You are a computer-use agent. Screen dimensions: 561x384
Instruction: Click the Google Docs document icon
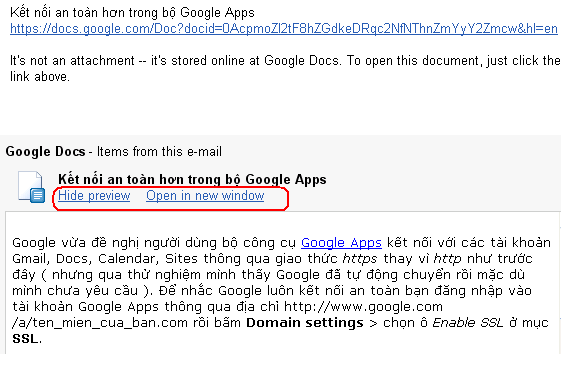(x=31, y=187)
